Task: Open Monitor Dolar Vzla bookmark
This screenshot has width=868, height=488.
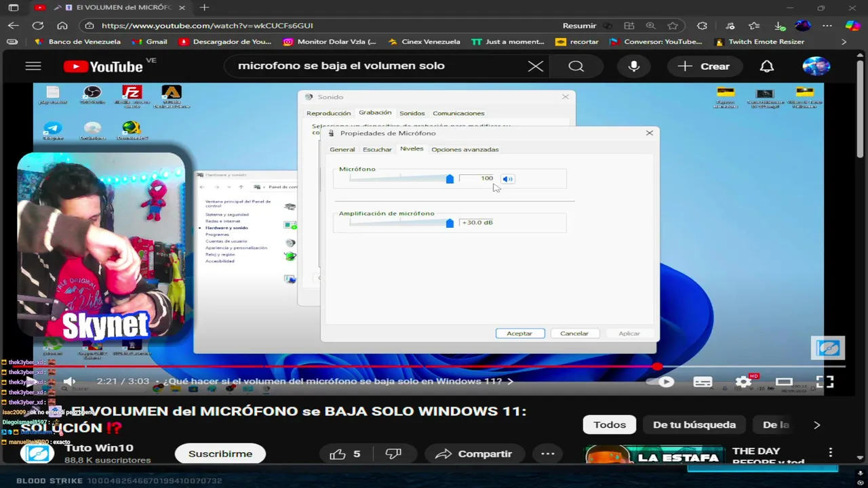Action: pos(330,41)
